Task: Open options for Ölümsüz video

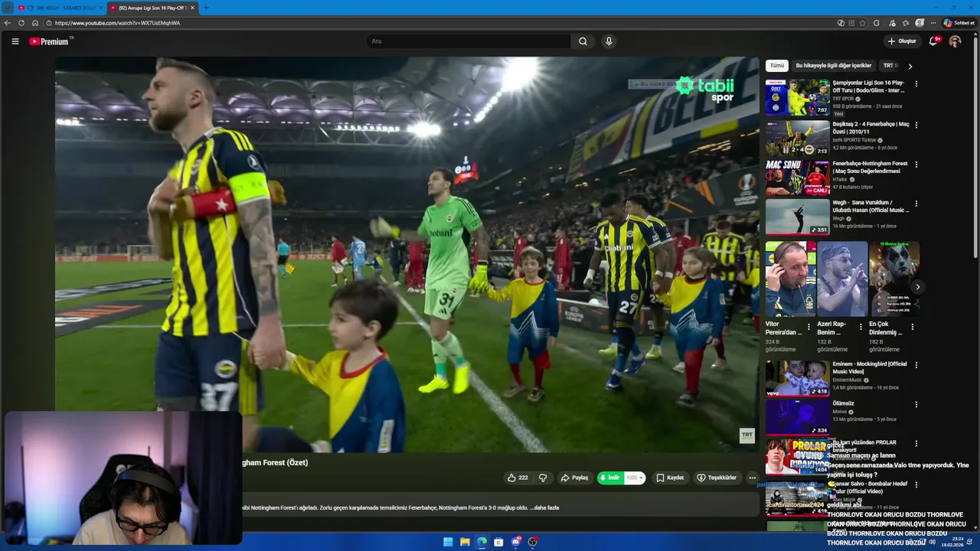Action: click(x=916, y=405)
